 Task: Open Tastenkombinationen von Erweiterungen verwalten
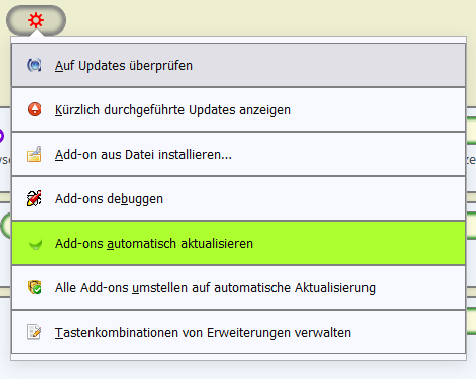(x=238, y=332)
